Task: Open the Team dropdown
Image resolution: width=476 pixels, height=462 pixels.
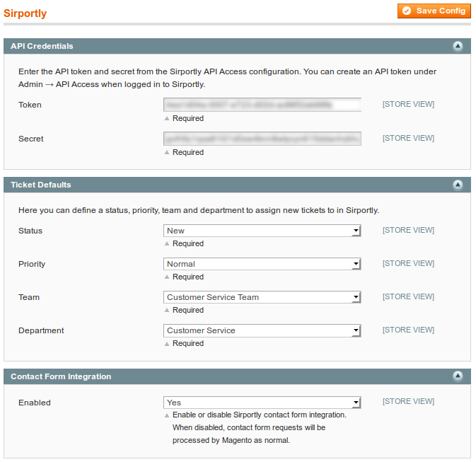Action: [262, 297]
